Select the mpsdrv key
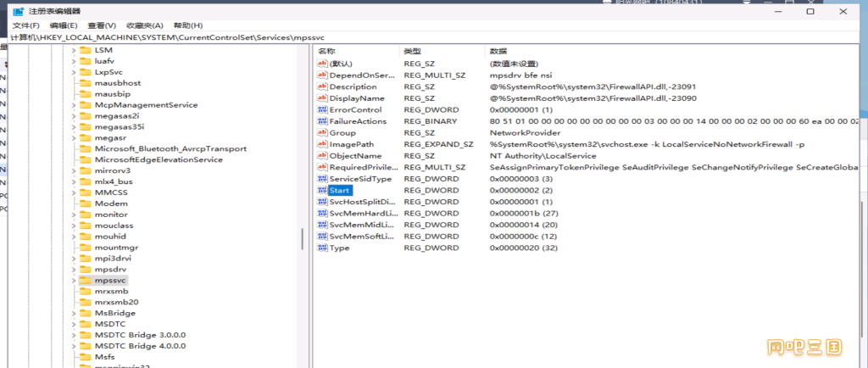 (x=111, y=269)
